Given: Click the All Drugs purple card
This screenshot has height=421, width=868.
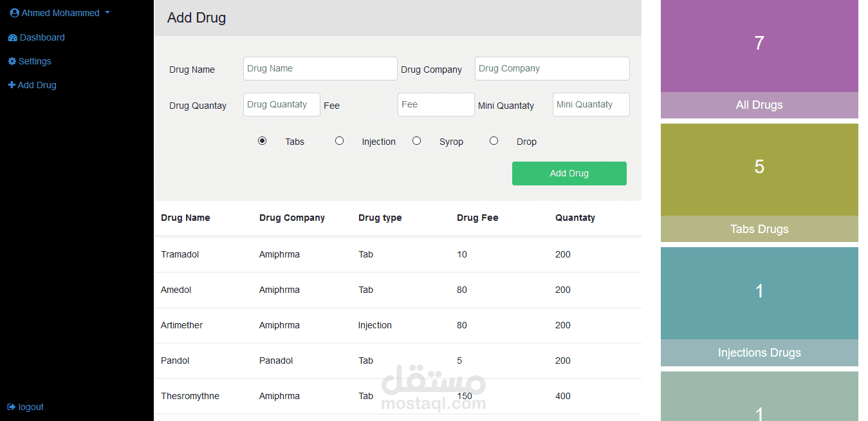Looking at the screenshot, I should (759, 59).
